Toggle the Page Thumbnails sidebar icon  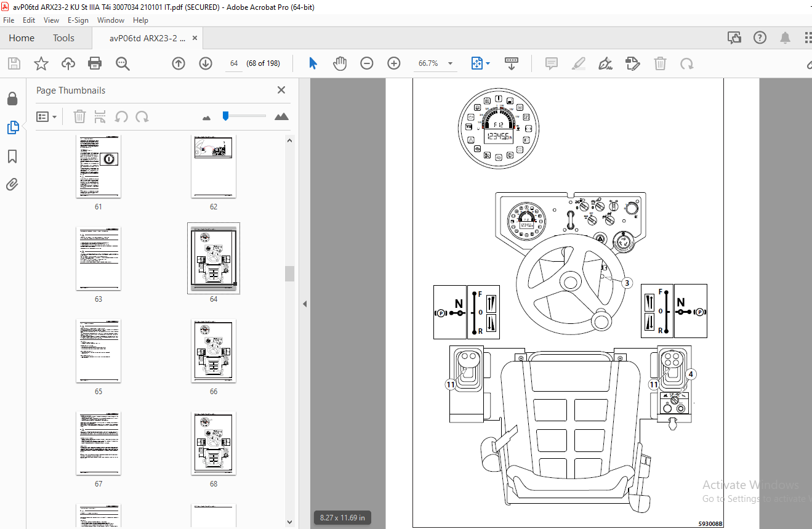[12, 127]
